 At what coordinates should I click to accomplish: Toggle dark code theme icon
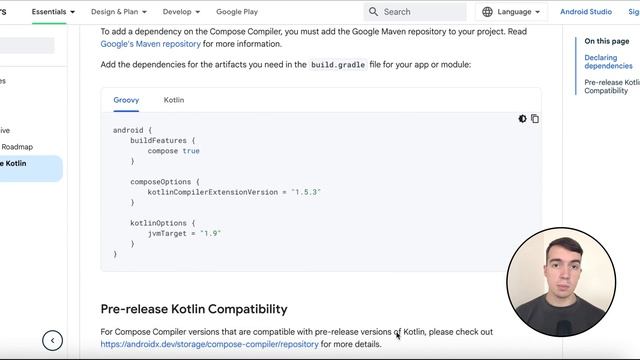[x=522, y=119]
